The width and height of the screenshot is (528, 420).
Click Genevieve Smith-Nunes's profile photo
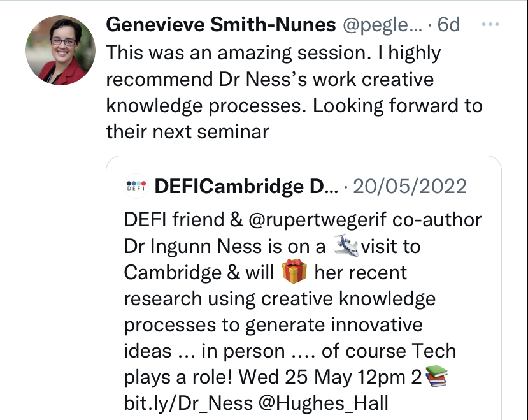(61, 50)
